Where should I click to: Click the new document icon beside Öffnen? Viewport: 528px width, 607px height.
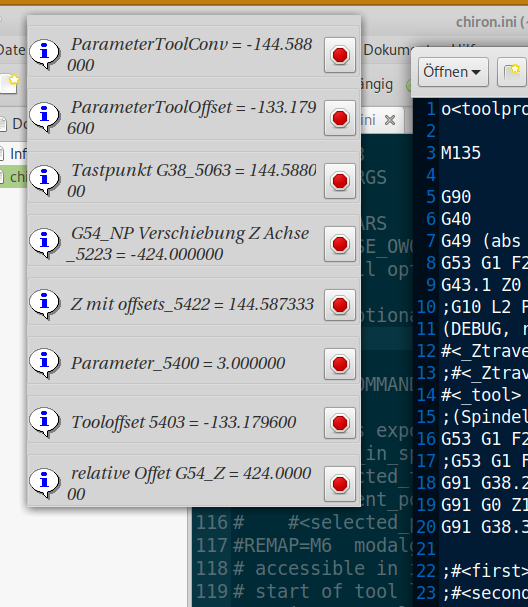pos(513,72)
